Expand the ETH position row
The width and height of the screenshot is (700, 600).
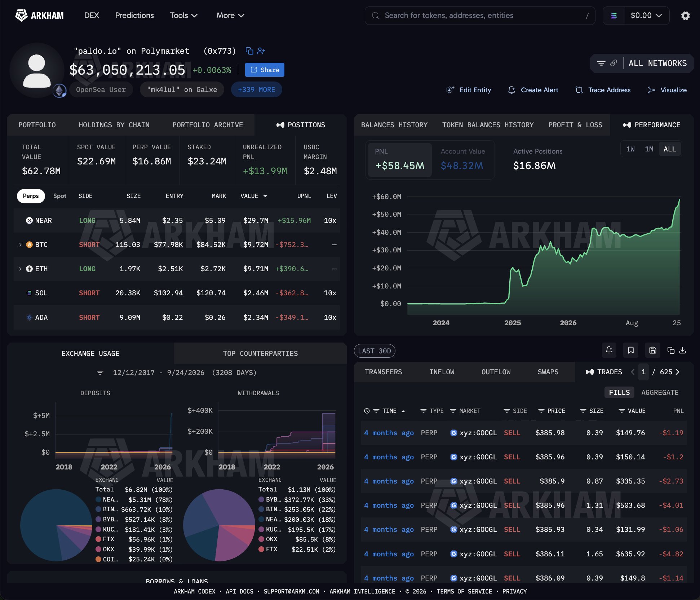click(20, 269)
